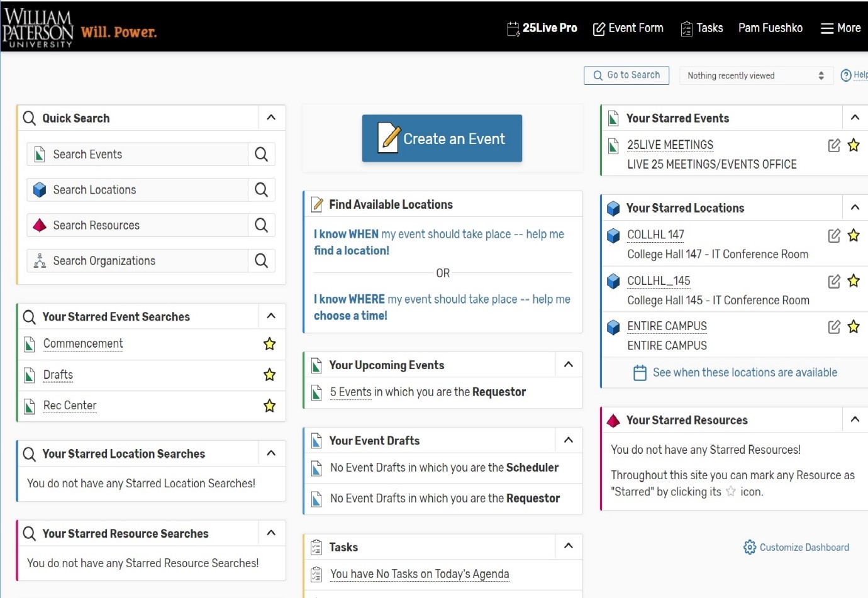Open edit icon for COLLHL_145

(x=834, y=281)
